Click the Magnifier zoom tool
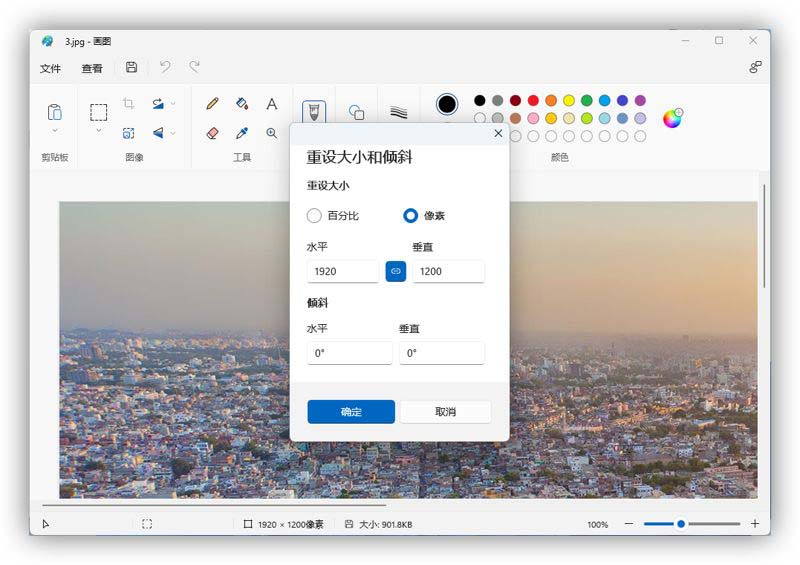The image size is (800, 565). click(271, 133)
